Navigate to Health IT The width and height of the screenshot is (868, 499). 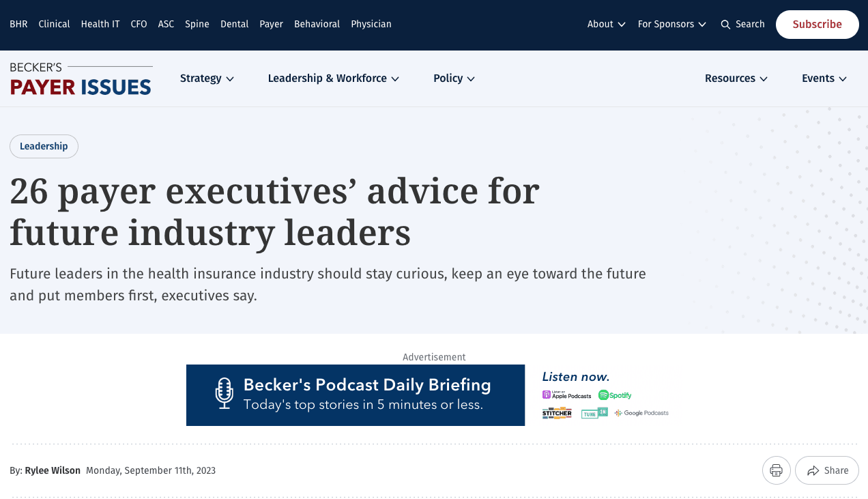[x=100, y=24]
